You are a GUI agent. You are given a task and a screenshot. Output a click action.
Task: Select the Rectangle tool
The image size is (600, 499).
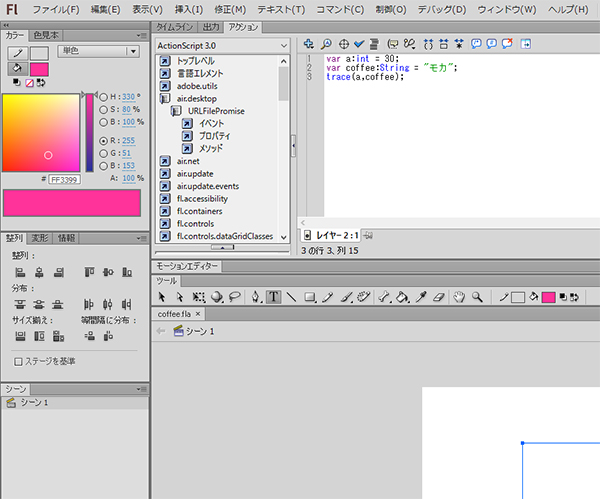coord(310,297)
